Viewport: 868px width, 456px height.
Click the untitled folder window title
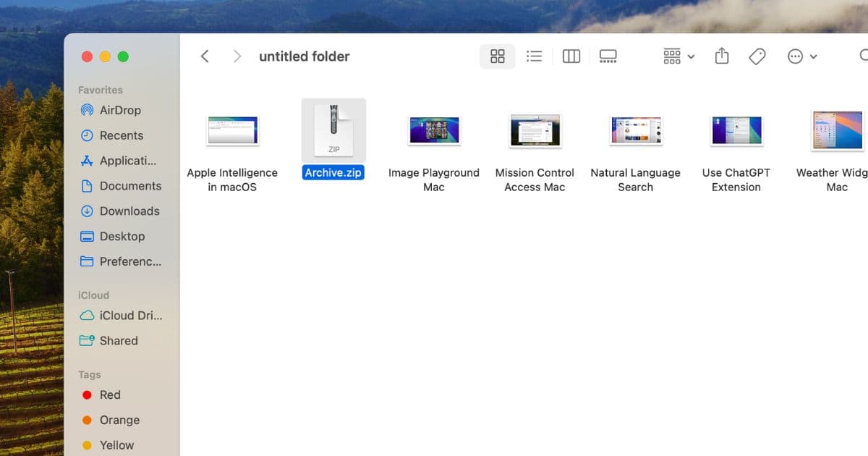(x=305, y=56)
